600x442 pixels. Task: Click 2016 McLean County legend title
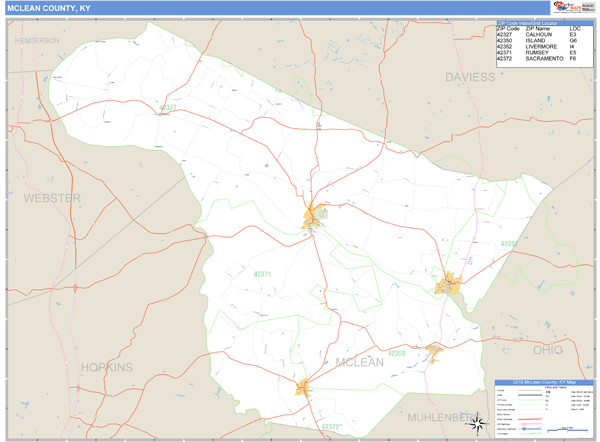544,382
